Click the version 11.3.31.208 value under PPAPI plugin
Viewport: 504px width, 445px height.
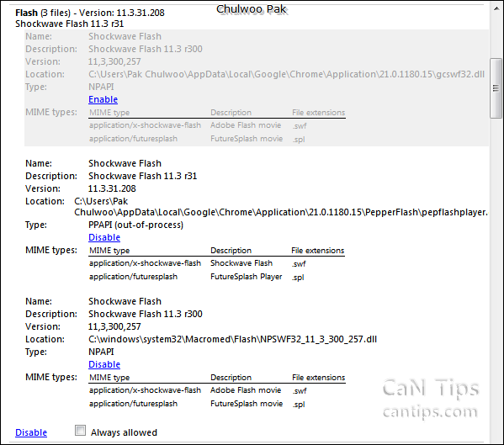pos(112,188)
